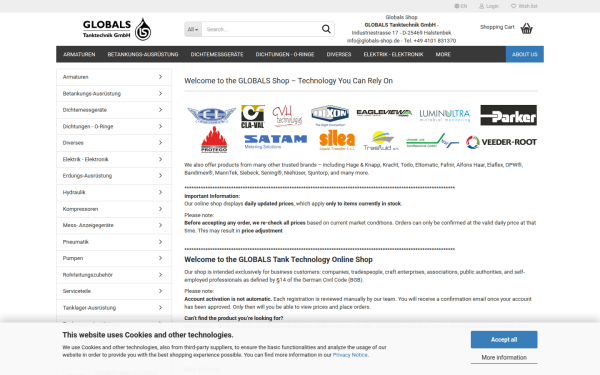600x375 pixels.
Task: Open ELEKTRIK - ELEKTRONIK in navigation bar
Action: pos(393,54)
